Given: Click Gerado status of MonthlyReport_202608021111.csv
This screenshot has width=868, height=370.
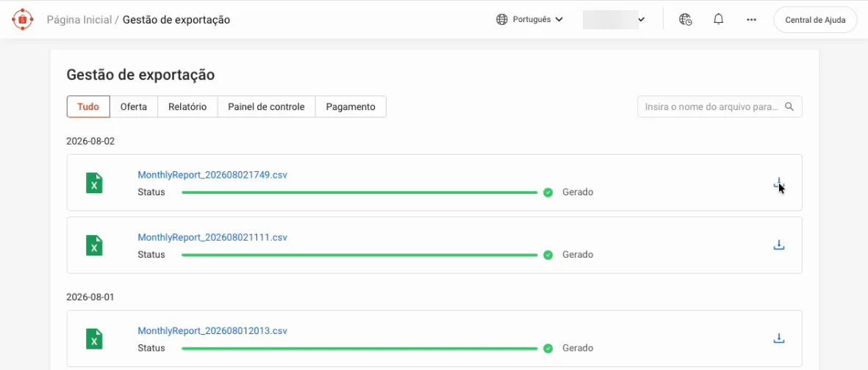Looking at the screenshot, I should pos(578,255).
